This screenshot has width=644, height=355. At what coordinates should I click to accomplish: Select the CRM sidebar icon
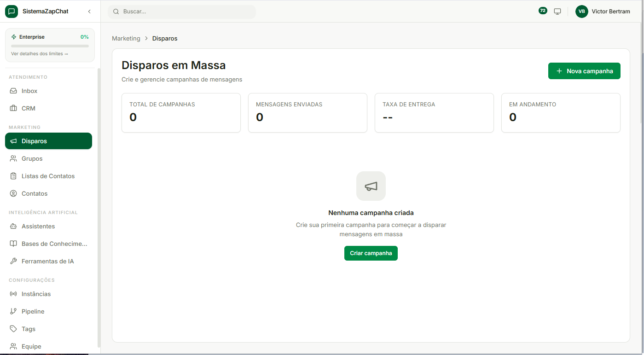tap(13, 108)
